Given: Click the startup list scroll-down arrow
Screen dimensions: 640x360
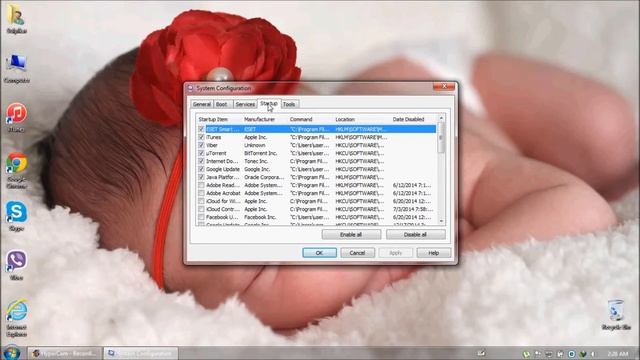Looking at the screenshot, I should coord(441,221).
